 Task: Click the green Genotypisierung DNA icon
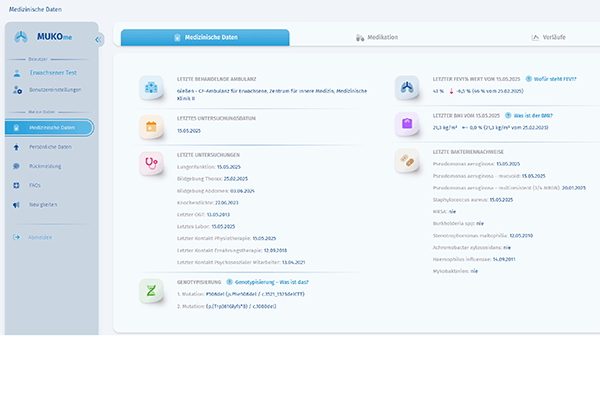151,289
